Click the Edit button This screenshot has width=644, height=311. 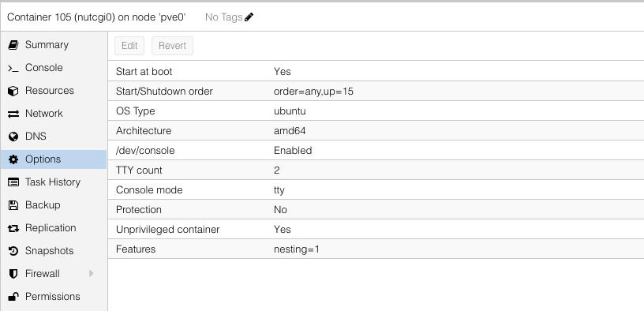[129, 46]
